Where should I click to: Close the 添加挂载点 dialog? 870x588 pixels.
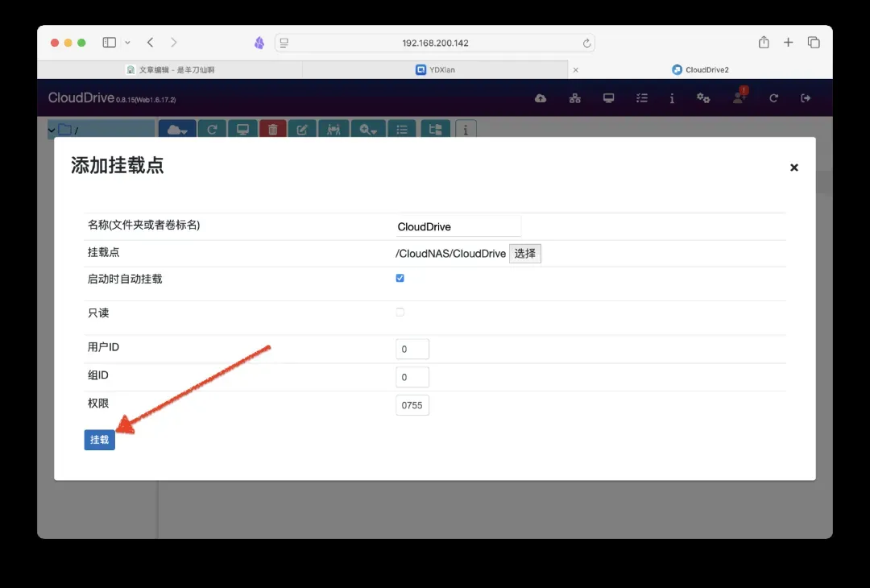coord(793,168)
